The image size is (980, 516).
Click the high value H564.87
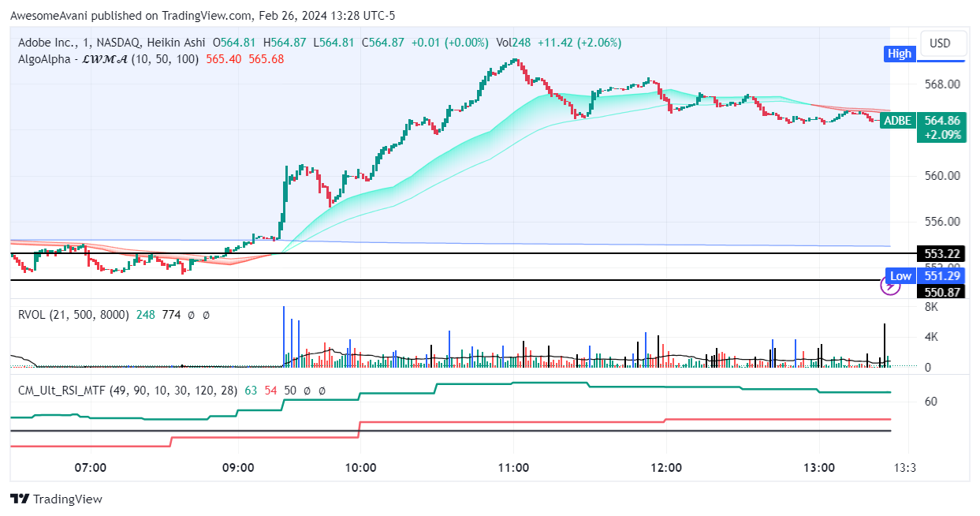coord(285,43)
